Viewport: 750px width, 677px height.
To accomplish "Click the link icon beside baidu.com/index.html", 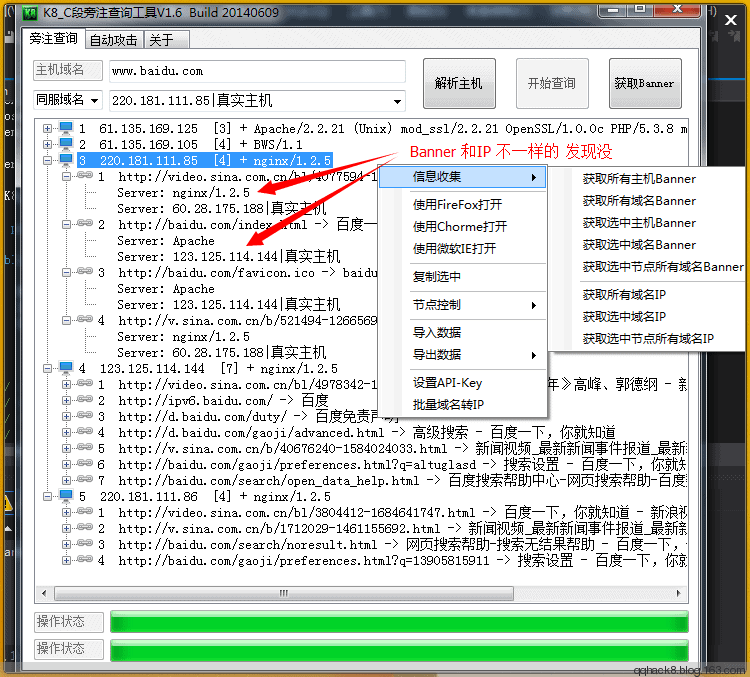I will [x=85, y=223].
